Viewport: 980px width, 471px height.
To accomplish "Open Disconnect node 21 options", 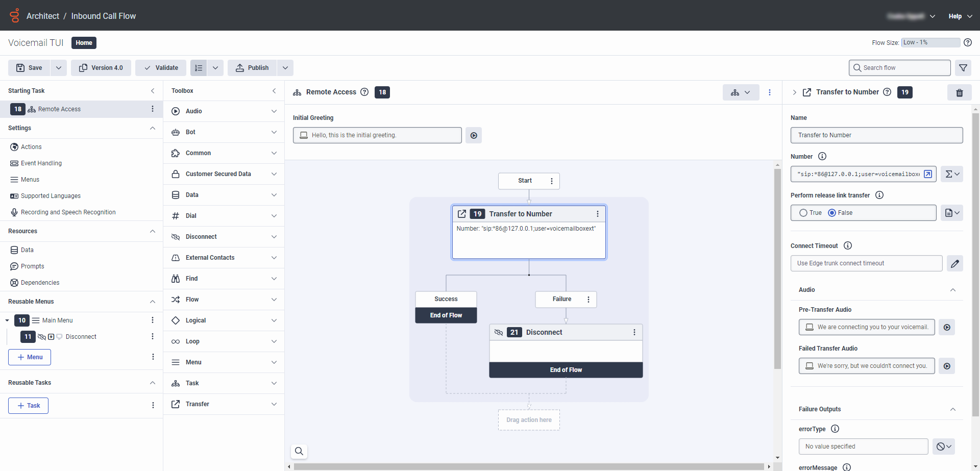I will [x=634, y=332].
